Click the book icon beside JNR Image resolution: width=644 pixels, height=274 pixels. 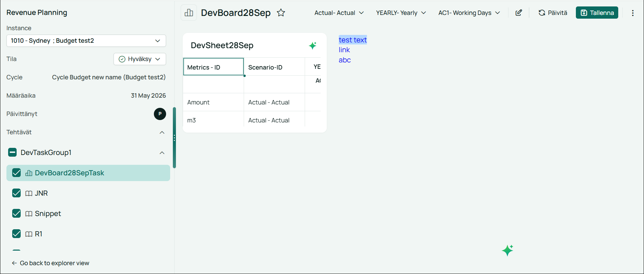coord(29,193)
